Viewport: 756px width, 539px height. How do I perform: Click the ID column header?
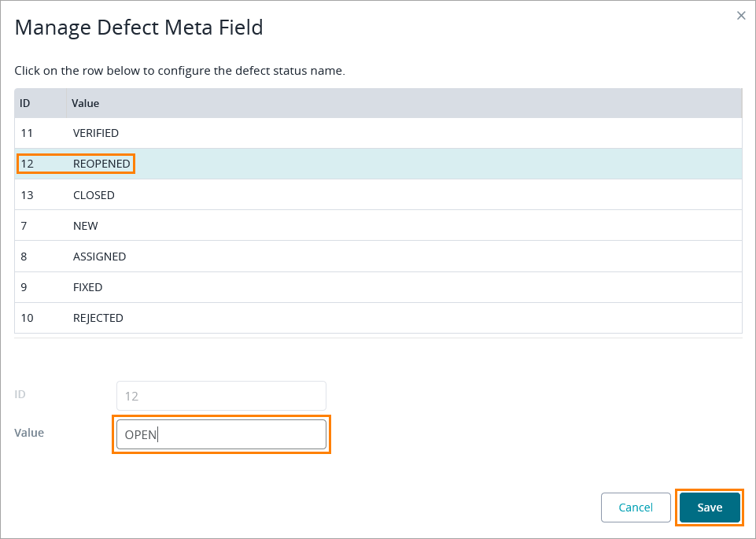coord(25,103)
